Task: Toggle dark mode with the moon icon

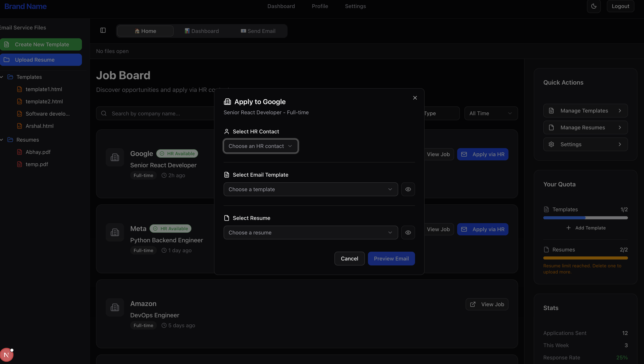Action: [593, 6]
